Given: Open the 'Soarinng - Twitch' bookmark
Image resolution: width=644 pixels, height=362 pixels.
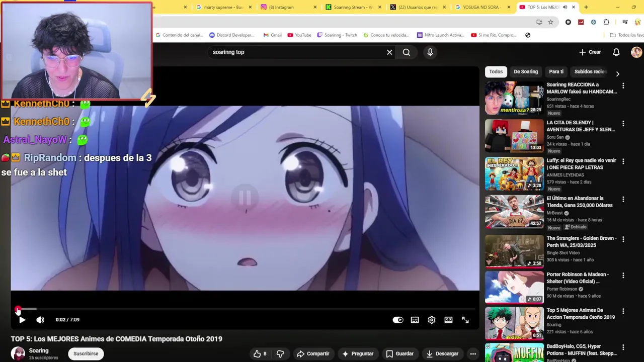Looking at the screenshot, I should tap(337, 35).
